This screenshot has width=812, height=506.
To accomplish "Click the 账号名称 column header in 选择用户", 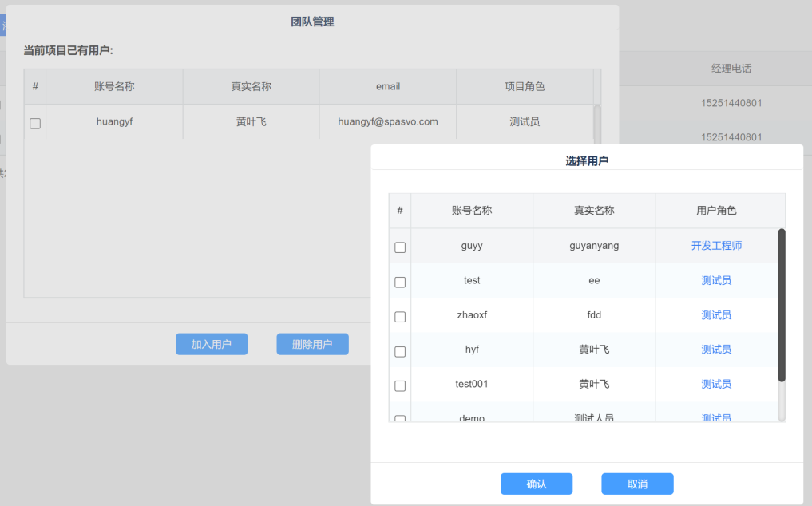I will tap(472, 211).
